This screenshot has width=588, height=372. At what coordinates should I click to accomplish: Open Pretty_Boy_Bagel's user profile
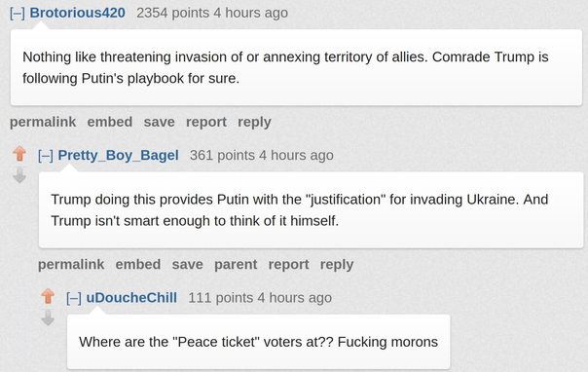point(118,155)
